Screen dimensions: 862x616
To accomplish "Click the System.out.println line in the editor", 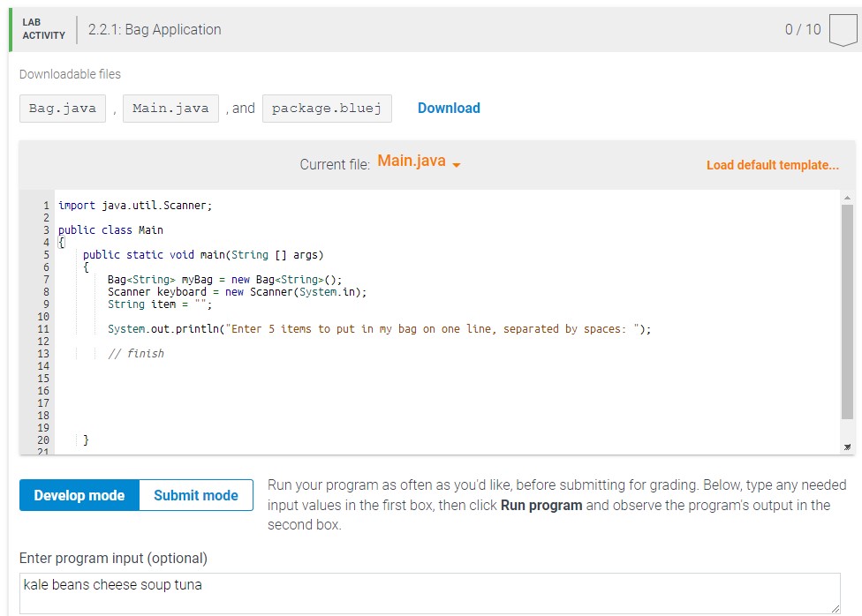I will pos(265,328).
